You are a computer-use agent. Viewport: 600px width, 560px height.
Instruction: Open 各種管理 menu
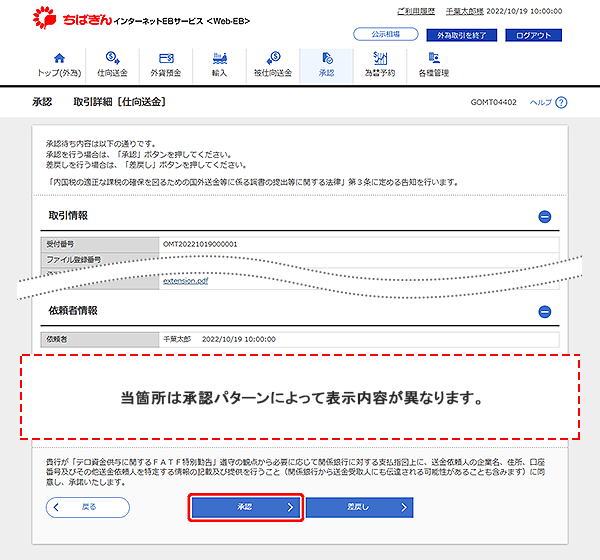[434, 65]
